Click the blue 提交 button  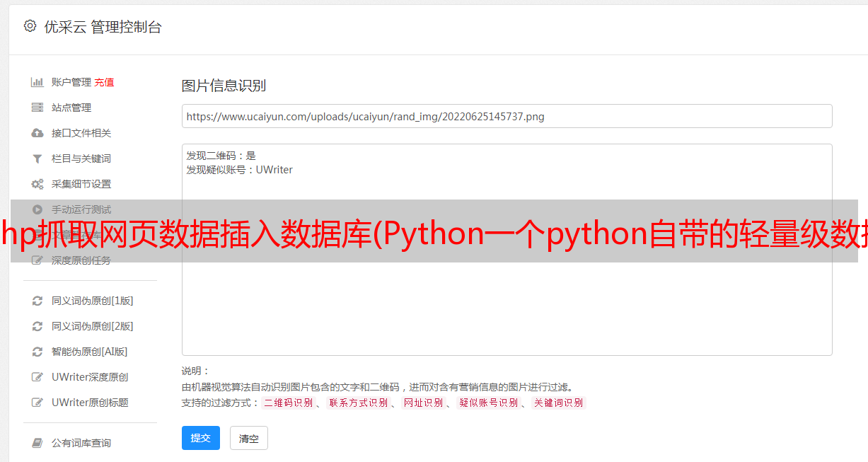click(201, 438)
